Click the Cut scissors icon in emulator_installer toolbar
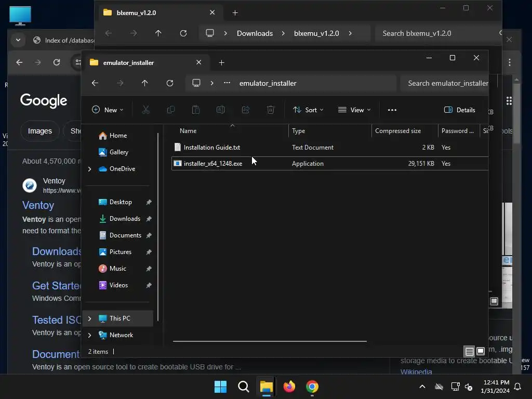The width and height of the screenshot is (532, 399). coord(145,110)
